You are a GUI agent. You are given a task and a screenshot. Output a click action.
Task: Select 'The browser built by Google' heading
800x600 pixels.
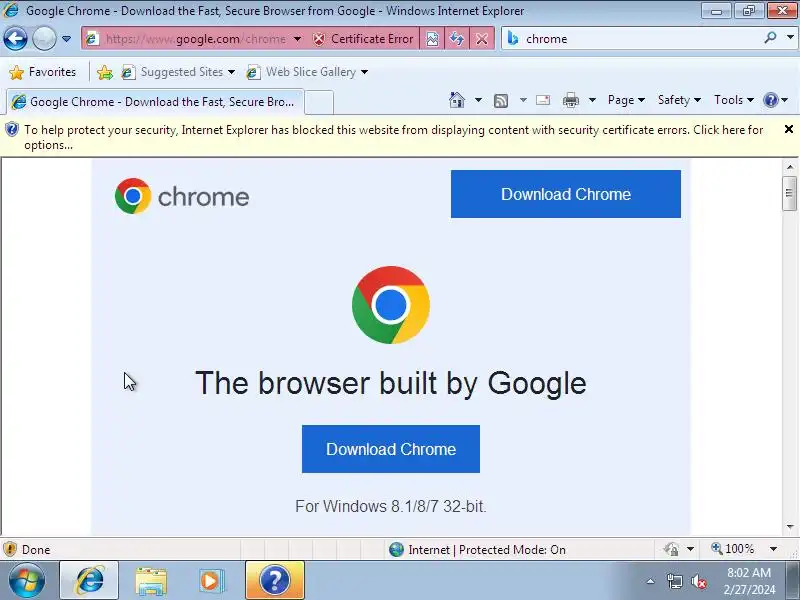pos(391,383)
